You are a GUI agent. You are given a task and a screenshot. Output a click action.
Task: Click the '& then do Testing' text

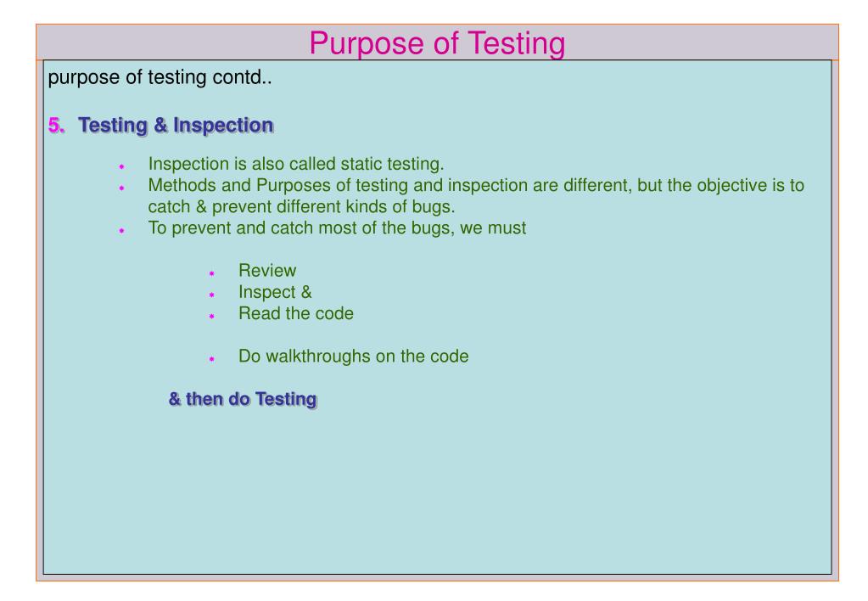243,399
